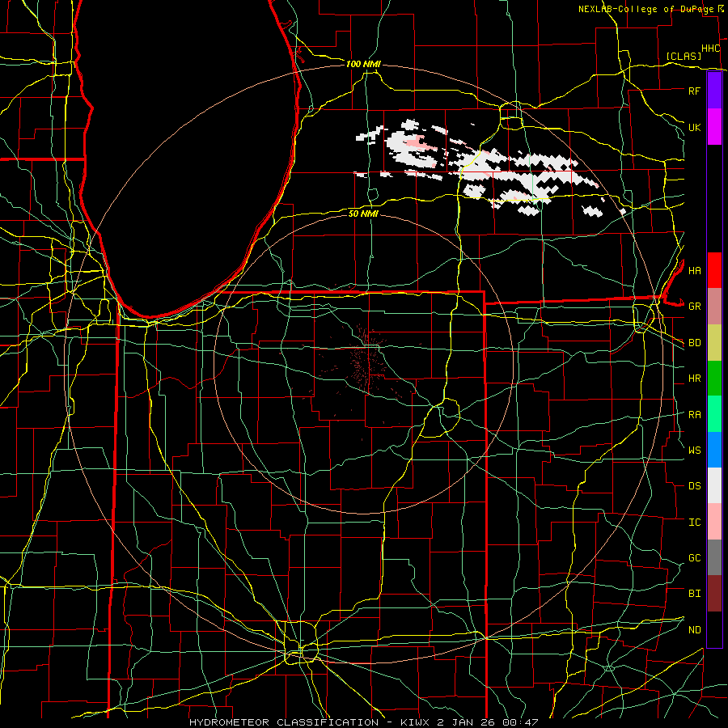Viewport: 728px width, 728px height.
Task: Click the WS legend label
Action: (694, 451)
